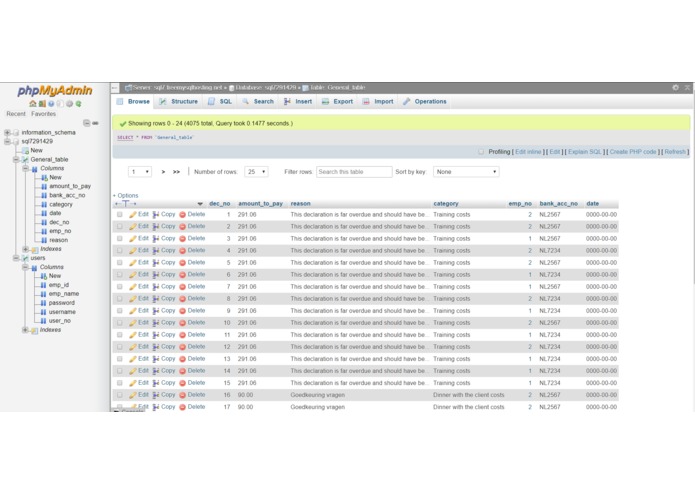
Task: Tick the checkbox for row dec_no 2
Action: (x=120, y=226)
